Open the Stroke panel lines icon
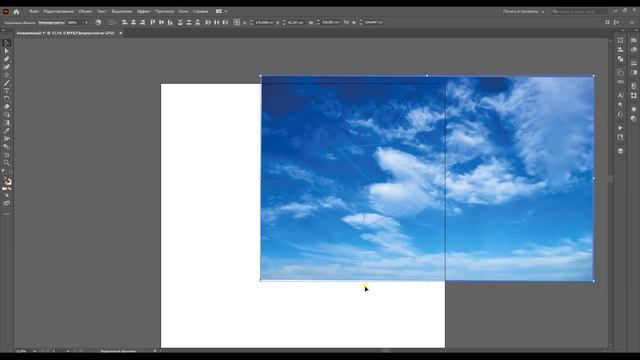 [634, 63]
